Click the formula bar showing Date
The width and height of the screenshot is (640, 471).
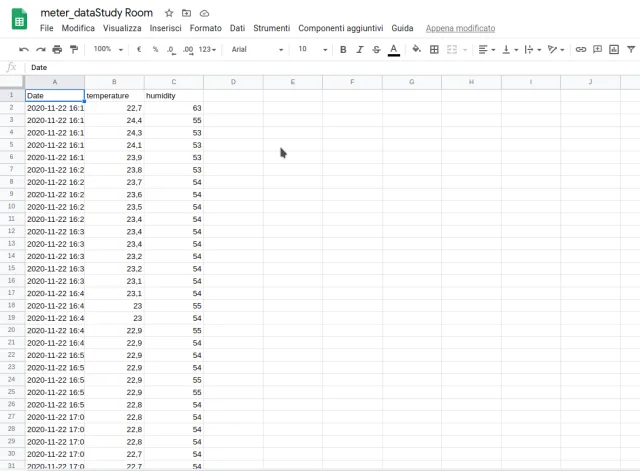pyautogui.click(x=333, y=67)
